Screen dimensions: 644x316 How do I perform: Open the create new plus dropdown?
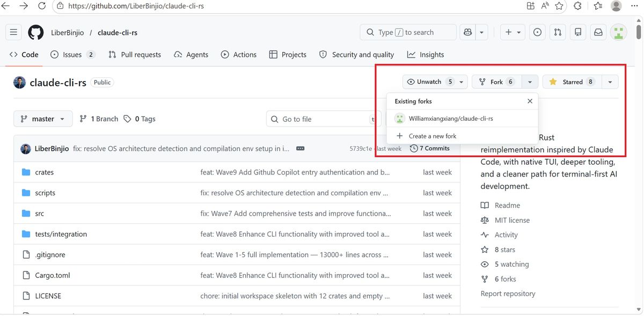point(513,32)
